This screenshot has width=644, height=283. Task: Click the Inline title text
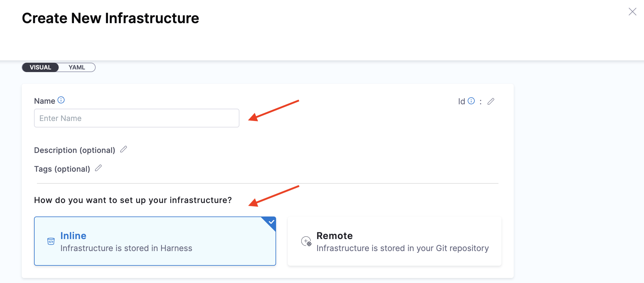pyautogui.click(x=73, y=236)
